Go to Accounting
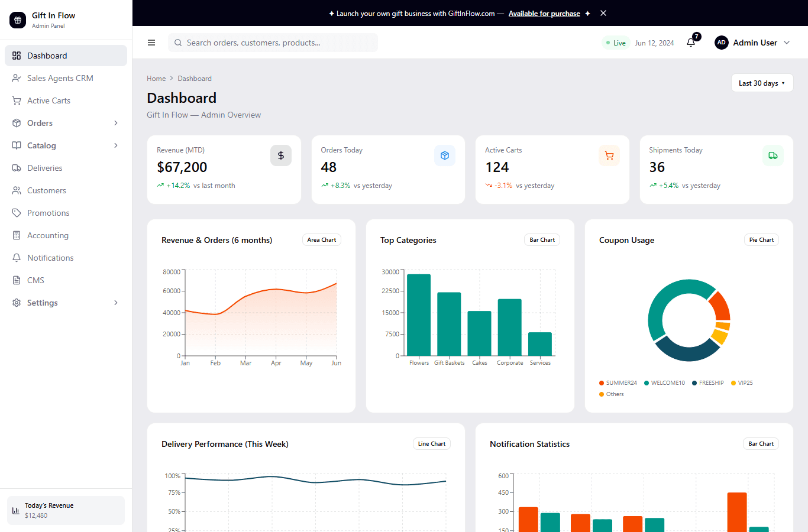The height and width of the screenshot is (532, 808). [x=66, y=235]
